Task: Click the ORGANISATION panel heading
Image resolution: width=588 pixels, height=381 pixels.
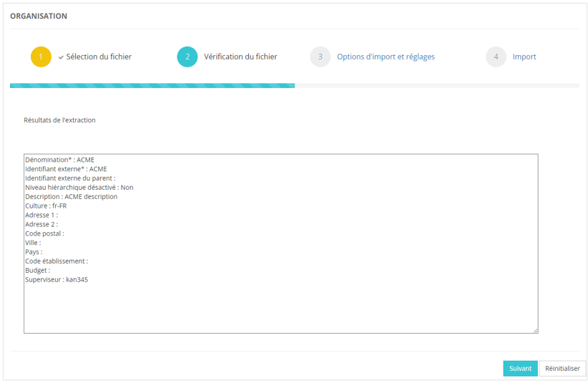Action: (x=39, y=16)
